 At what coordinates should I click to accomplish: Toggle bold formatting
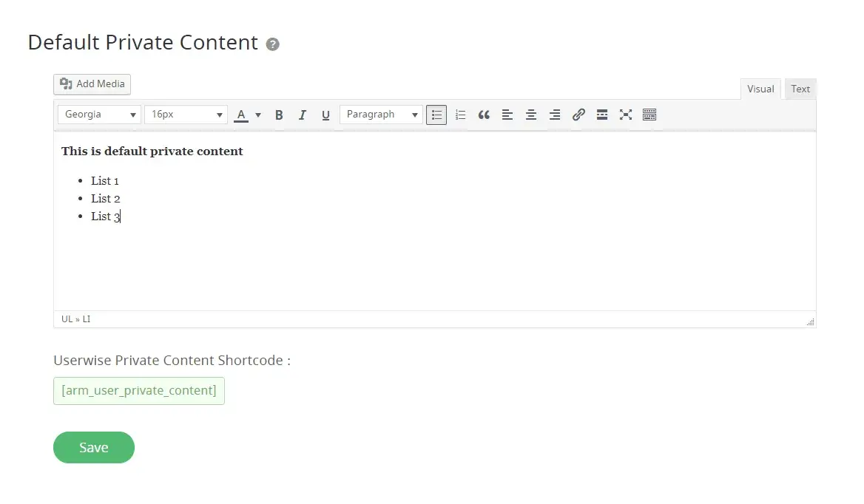[279, 115]
